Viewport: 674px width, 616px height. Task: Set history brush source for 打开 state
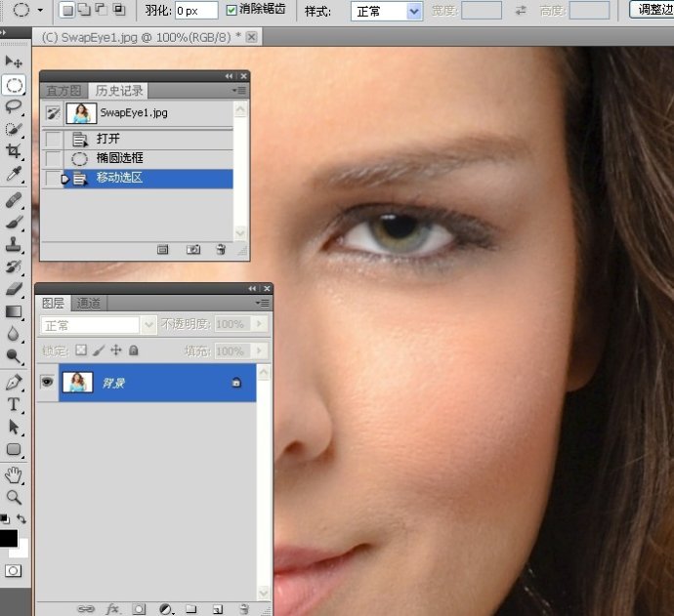[x=54, y=140]
